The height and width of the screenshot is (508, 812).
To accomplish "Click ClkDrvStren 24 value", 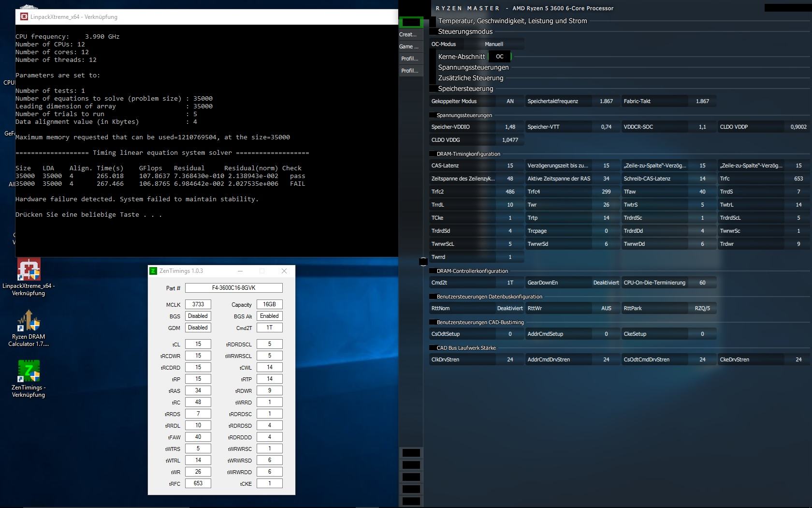I will 510,359.
